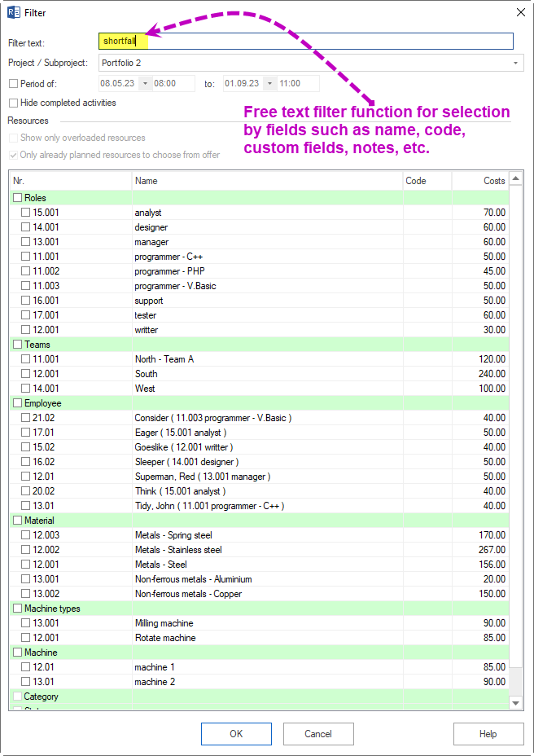534x756 pixels.
Task: Sort by the Code column header
Action: click(x=427, y=181)
